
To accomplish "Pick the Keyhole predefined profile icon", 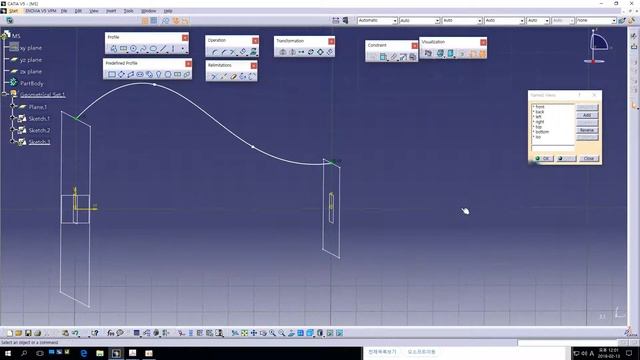I will (x=158, y=75).
